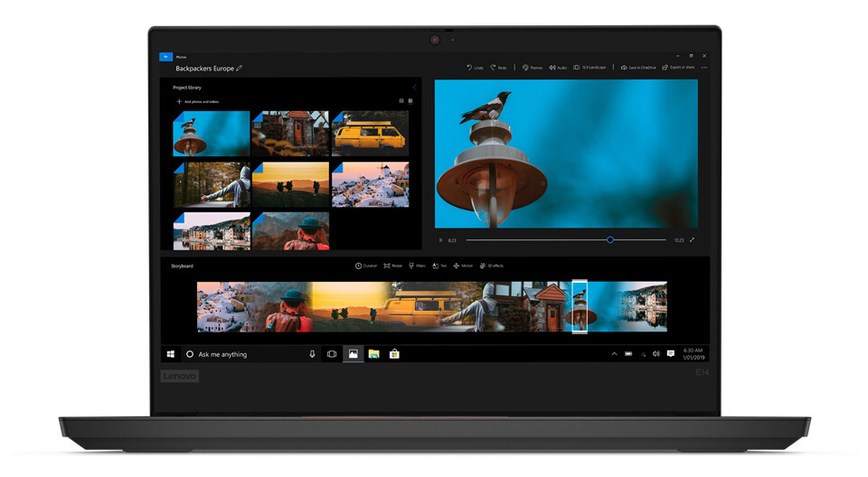868x477 pixels.
Task: Click the main video preview image
Action: coord(566,154)
